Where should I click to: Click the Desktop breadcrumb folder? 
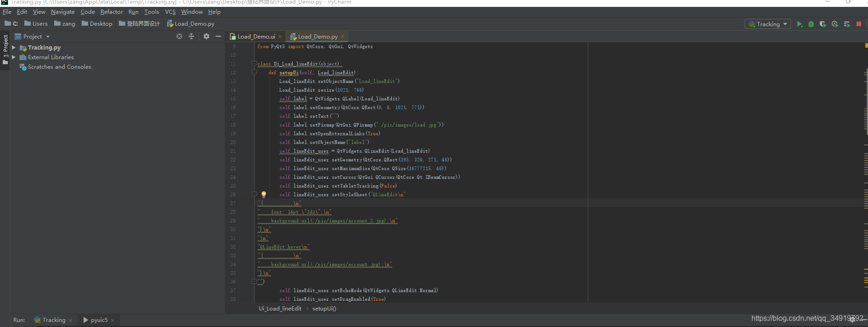point(97,24)
